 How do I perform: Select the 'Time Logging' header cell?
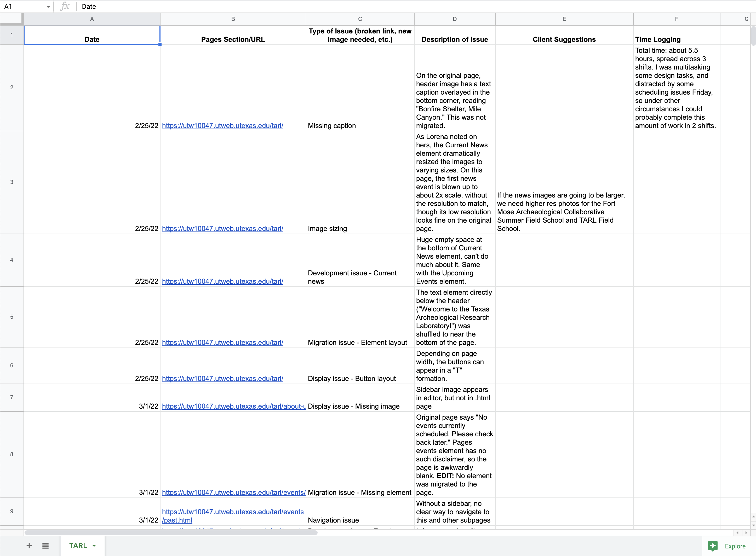click(677, 35)
